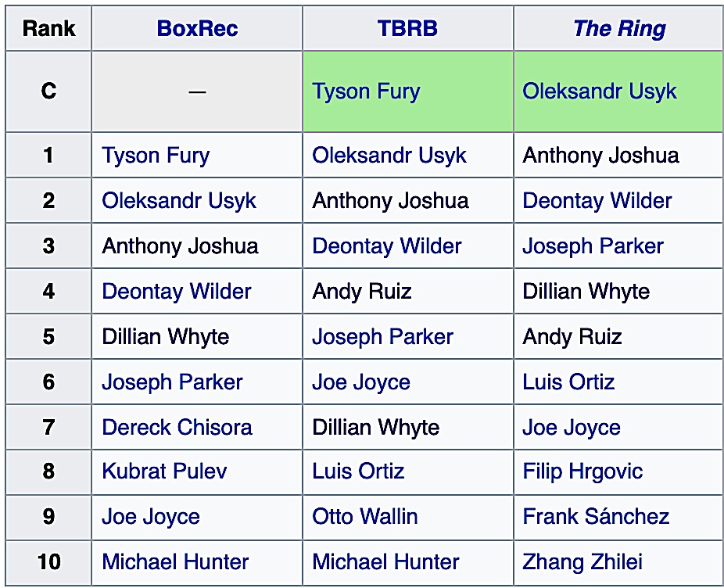Screen dimensions: 724x588
Task: Open Joe Joyce in the BoxRec column
Action: [151, 517]
